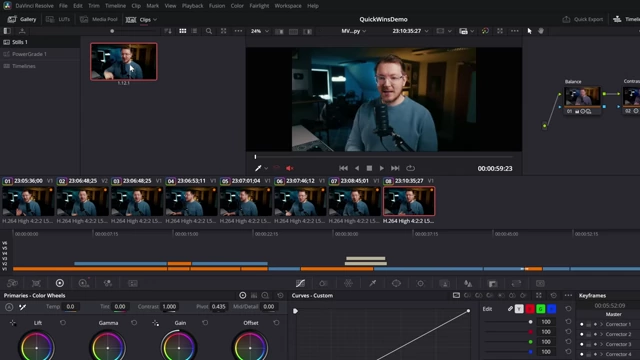
Task: Open the Camera Raw palette
Action: (12, 283)
